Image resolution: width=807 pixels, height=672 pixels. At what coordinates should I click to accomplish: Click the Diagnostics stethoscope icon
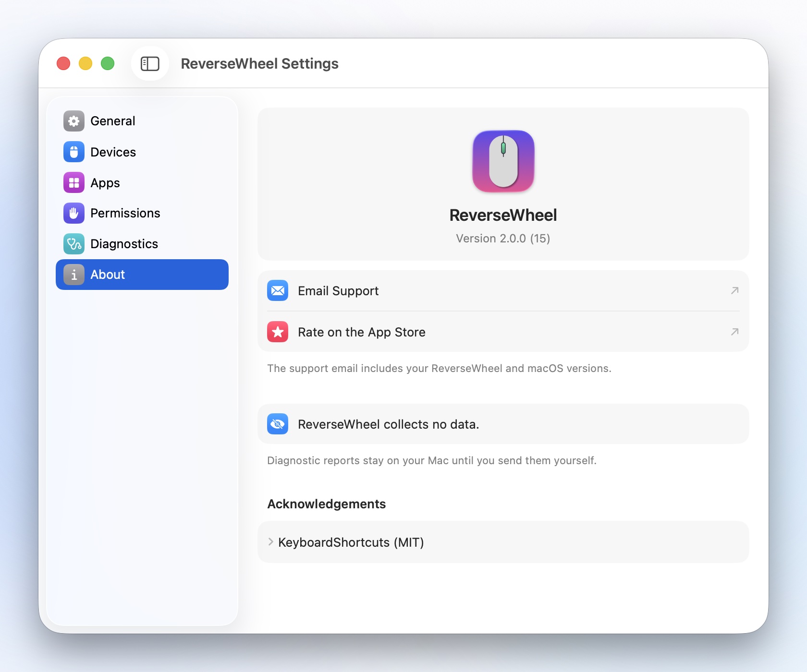74,244
